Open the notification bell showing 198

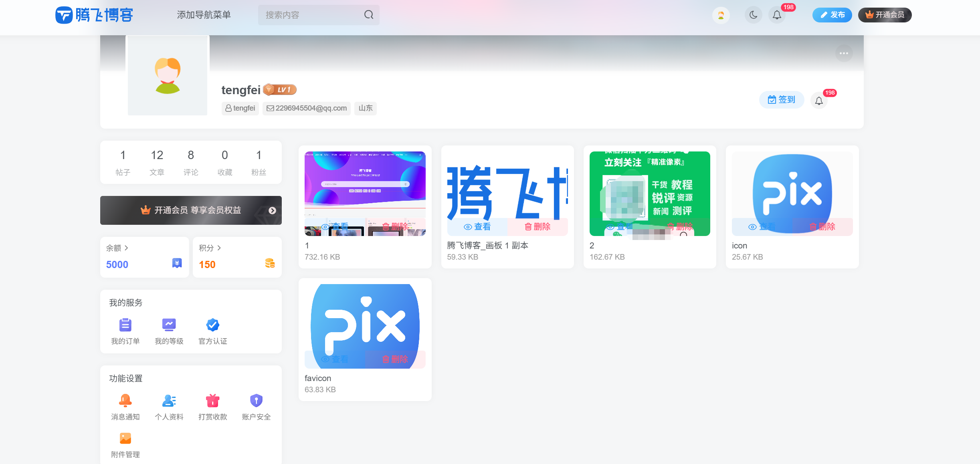coord(777,15)
